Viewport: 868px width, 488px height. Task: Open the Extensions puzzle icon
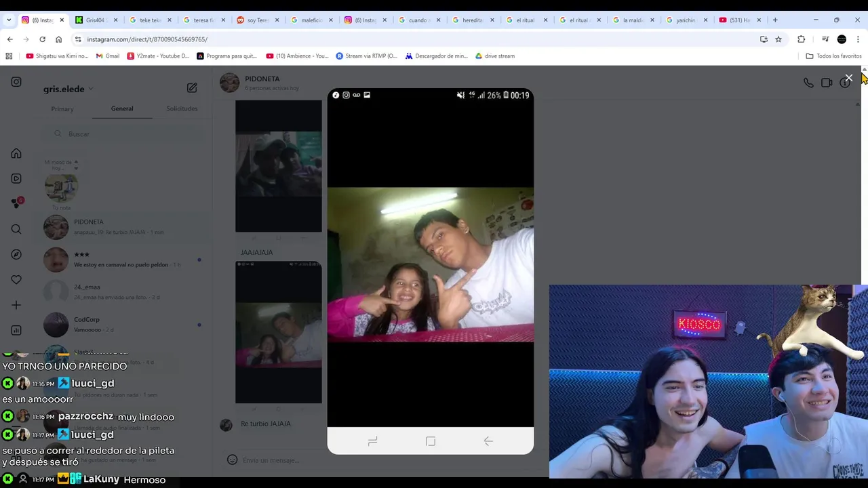pyautogui.click(x=801, y=39)
